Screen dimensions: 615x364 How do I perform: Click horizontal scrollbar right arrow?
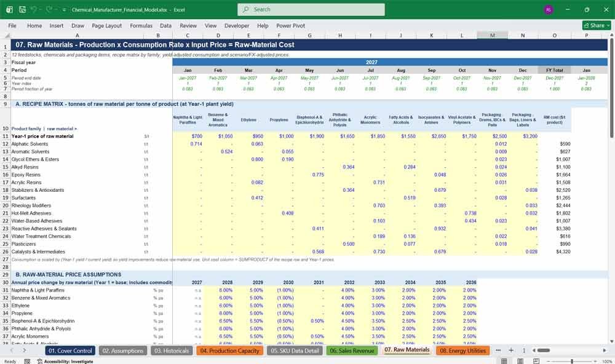[x=605, y=350]
